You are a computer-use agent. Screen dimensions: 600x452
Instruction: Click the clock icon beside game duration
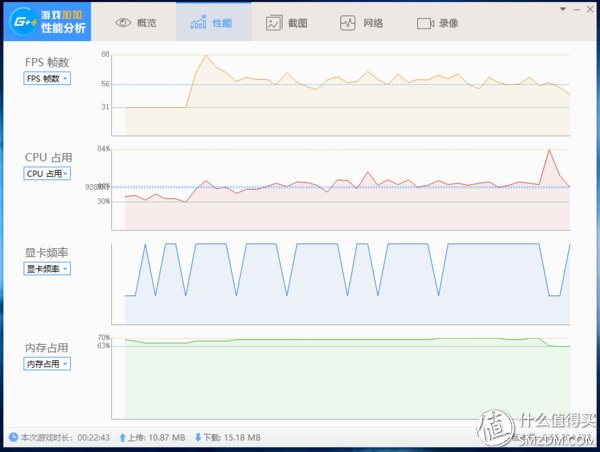coord(13,437)
